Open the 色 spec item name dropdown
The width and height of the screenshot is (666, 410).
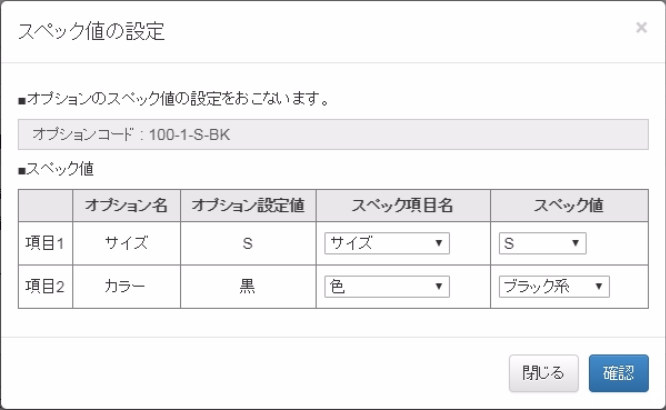pyautogui.click(x=387, y=286)
